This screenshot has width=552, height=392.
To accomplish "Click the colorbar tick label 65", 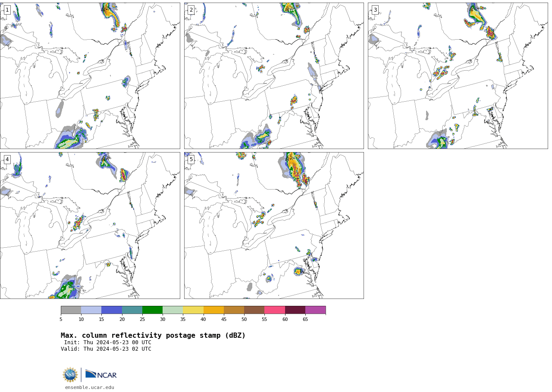I will coord(305,319).
